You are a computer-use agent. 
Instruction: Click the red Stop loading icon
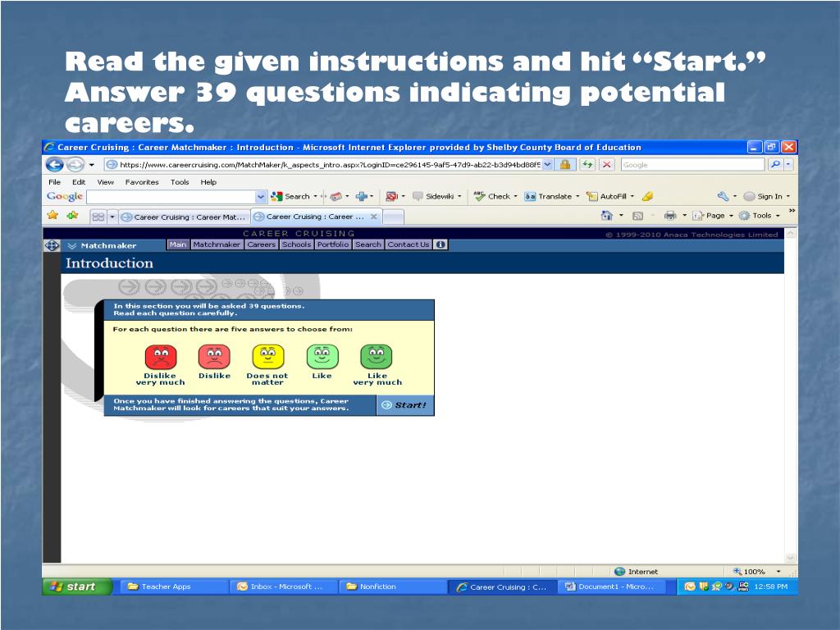(x=606, y=165)
